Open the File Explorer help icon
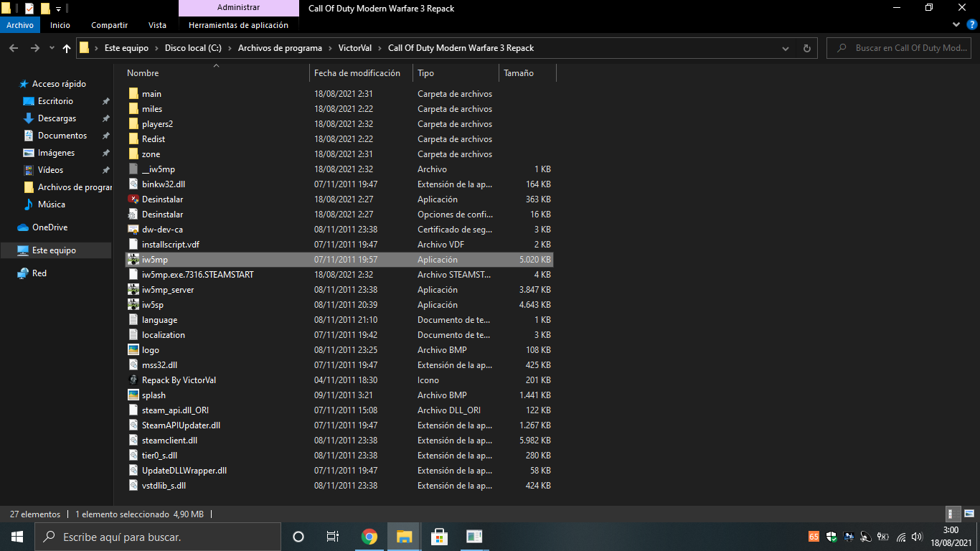 tap(971, 24)
